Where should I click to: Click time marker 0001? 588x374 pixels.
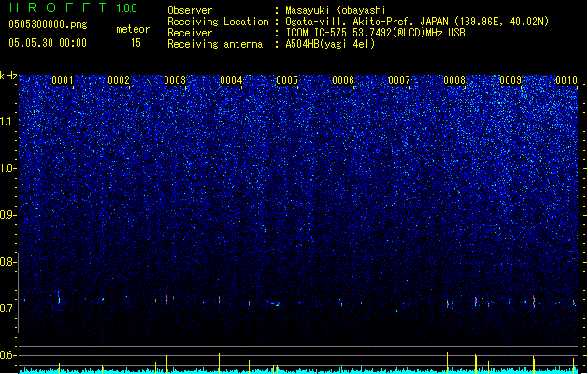(63, 80)
